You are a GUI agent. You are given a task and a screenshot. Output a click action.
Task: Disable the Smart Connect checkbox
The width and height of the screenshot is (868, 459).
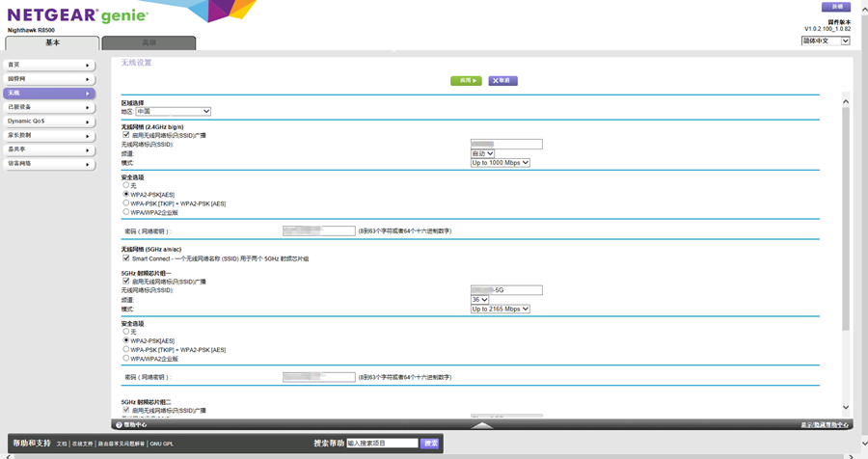pos(126,258)
